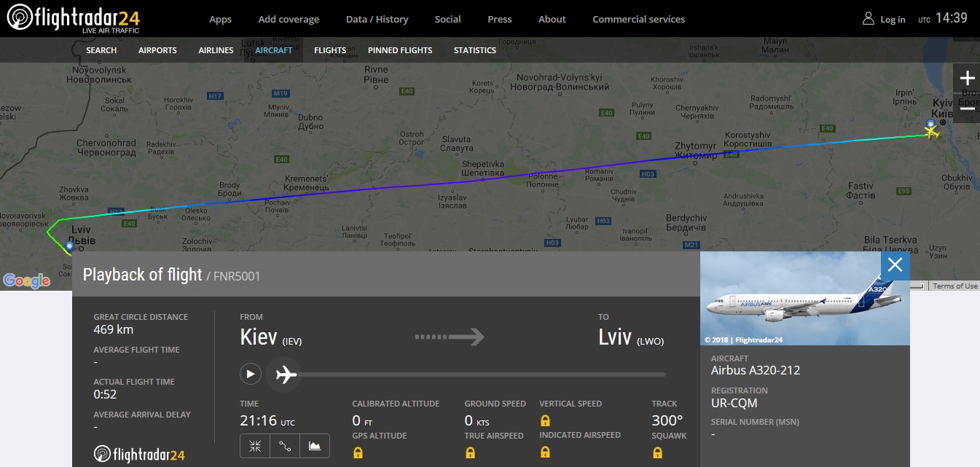Click the lock icon under True Airspeed
This screenshot has height=467, width=980.
tap(470, 452)
